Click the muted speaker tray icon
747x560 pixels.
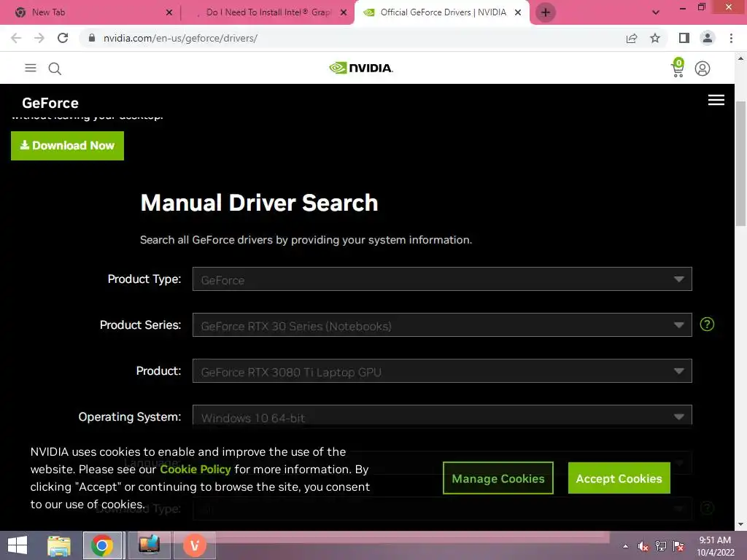pos(643,546)
